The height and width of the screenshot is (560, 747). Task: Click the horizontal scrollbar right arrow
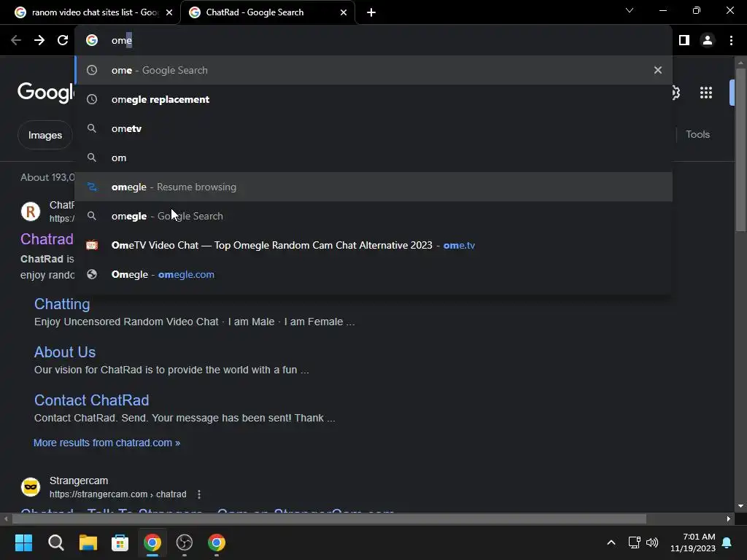pos(729,518)
